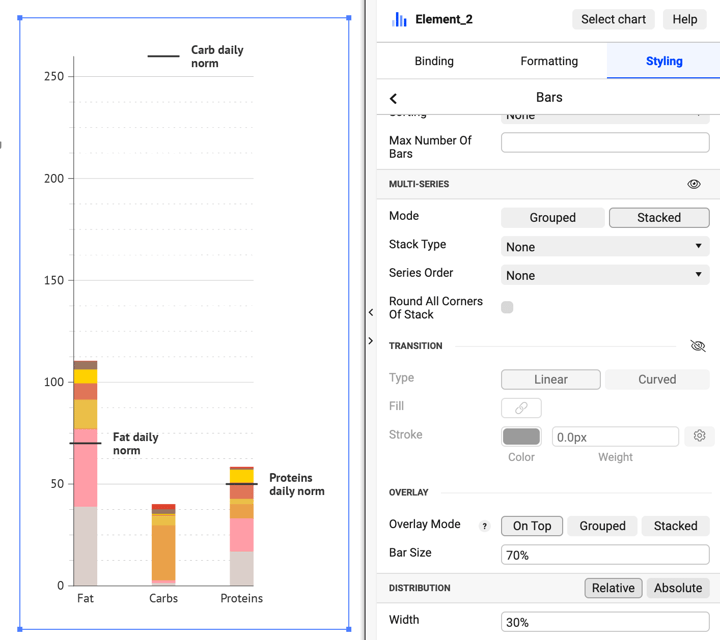This screenshot has height=640, width=720.
Task: Click the Element_2 bar chart icon
Action: coord(399,19)
